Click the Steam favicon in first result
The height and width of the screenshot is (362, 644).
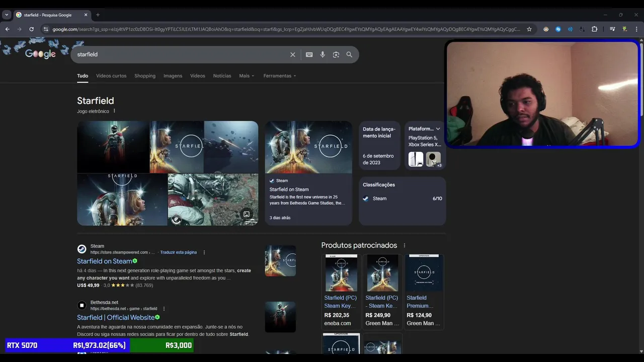82,249
